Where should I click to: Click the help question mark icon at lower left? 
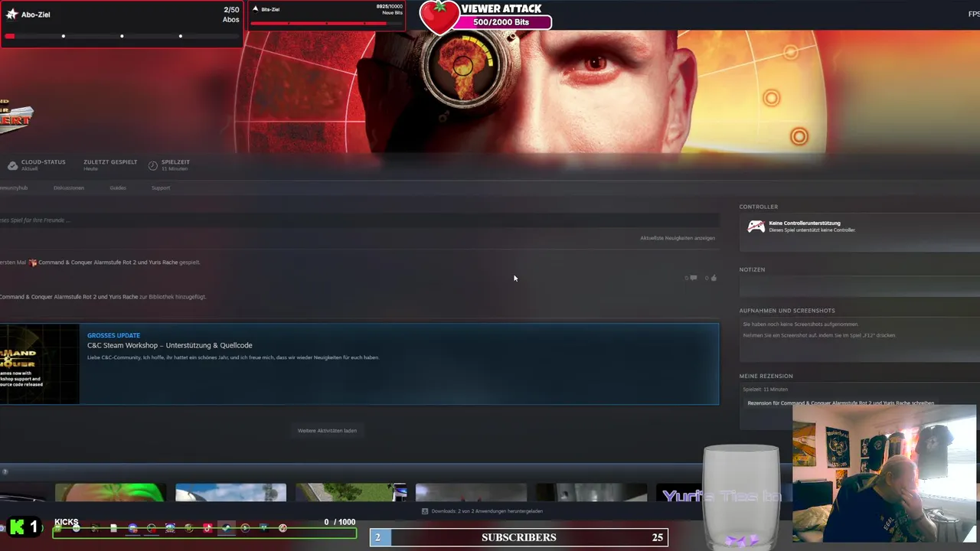pyautogui.click(x=5, y=471)
